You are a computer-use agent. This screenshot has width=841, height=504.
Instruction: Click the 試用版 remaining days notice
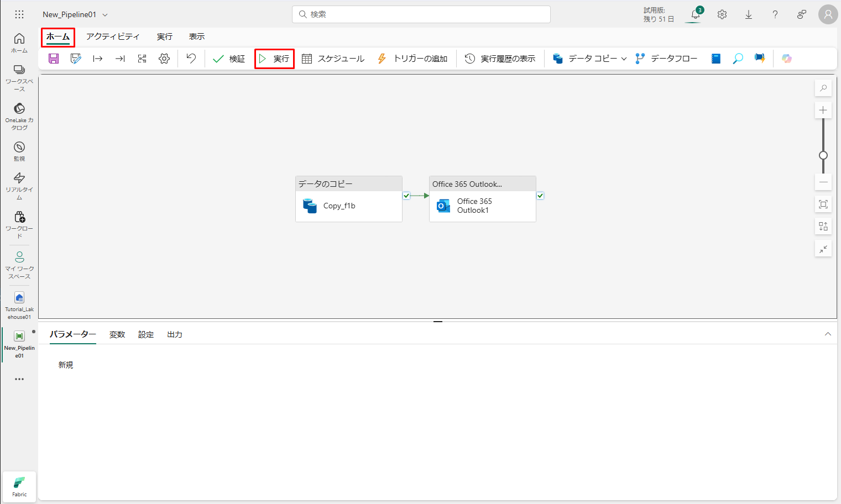click(659, 14)
